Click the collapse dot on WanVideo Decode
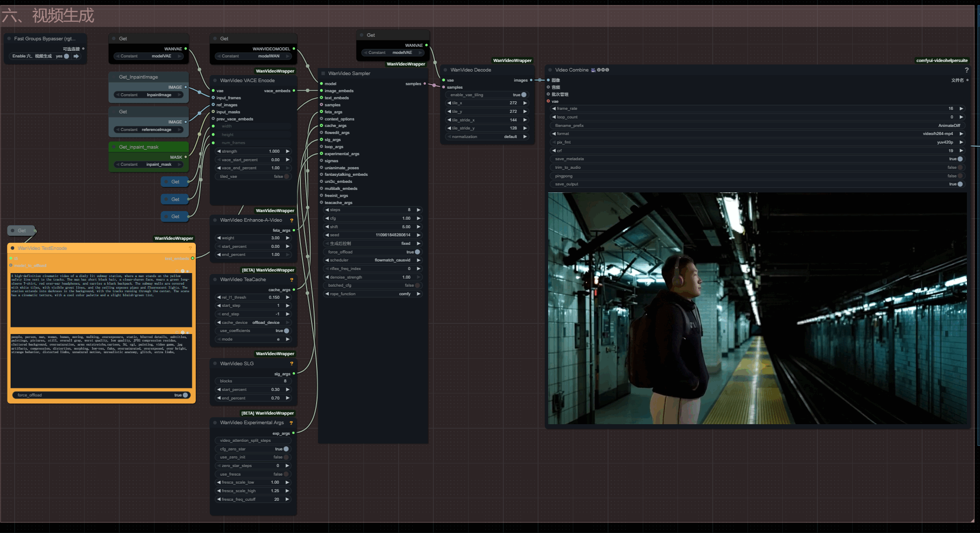 click(x=445, y=70)
